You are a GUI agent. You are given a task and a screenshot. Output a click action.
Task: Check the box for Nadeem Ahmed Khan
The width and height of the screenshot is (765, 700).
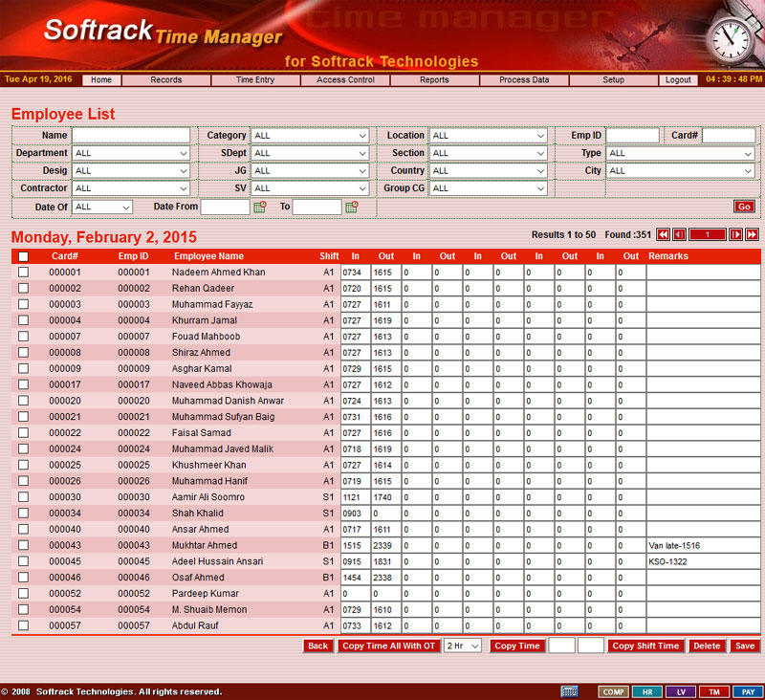23,273
